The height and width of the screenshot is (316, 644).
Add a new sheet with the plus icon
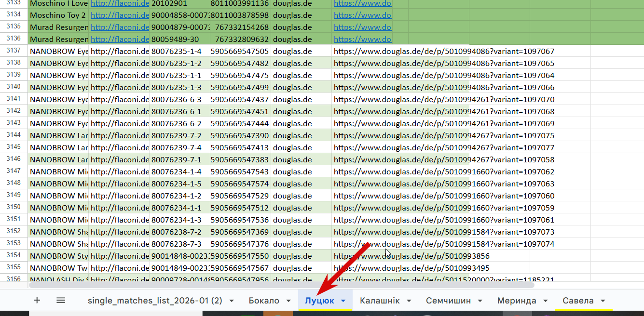(37, 300)
